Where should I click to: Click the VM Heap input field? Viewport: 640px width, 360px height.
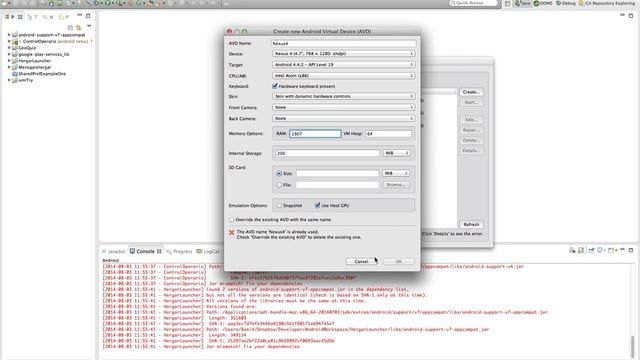click(389, 134)
